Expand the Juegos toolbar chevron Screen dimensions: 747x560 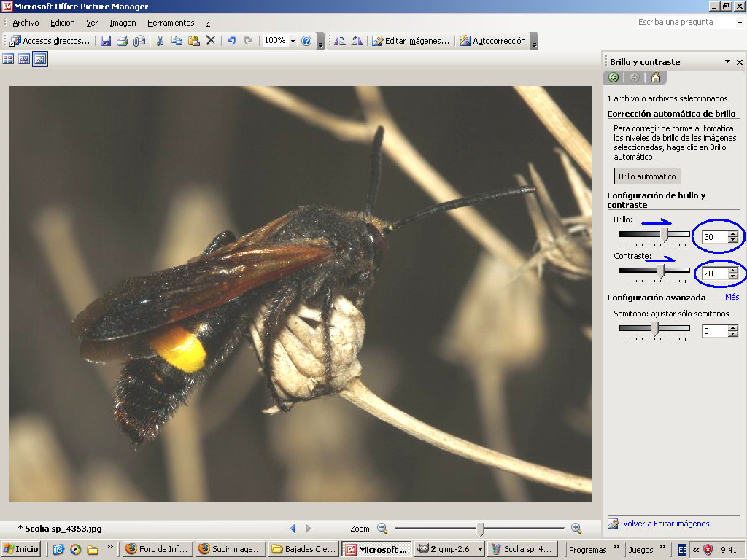tap(662, 547)
